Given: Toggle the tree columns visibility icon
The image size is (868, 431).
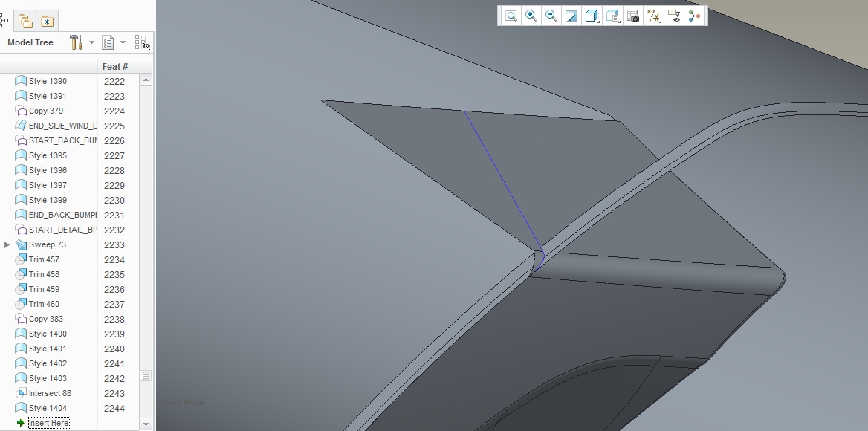Looking at the screenshot, I should (142, 42).
